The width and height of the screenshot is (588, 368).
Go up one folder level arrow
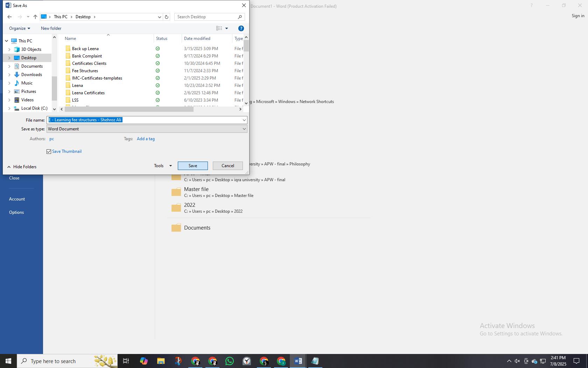tap(35, 17)
